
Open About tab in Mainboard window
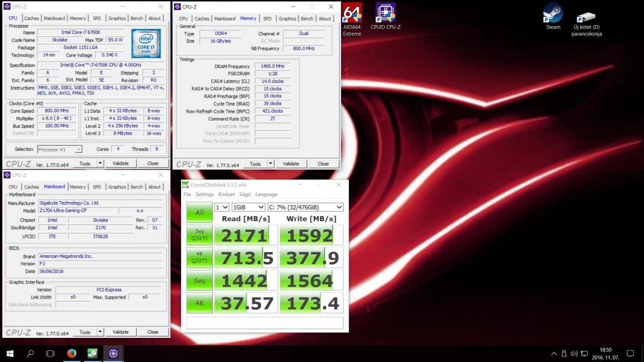[x=154, y=187]
